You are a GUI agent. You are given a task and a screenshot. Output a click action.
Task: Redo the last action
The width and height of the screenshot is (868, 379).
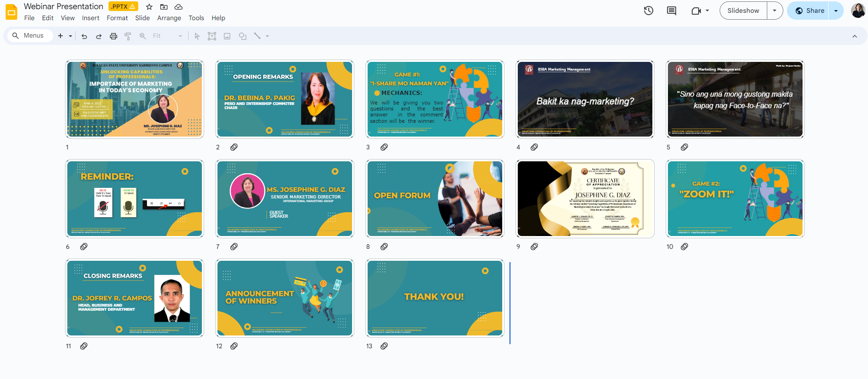click(99, 36)
